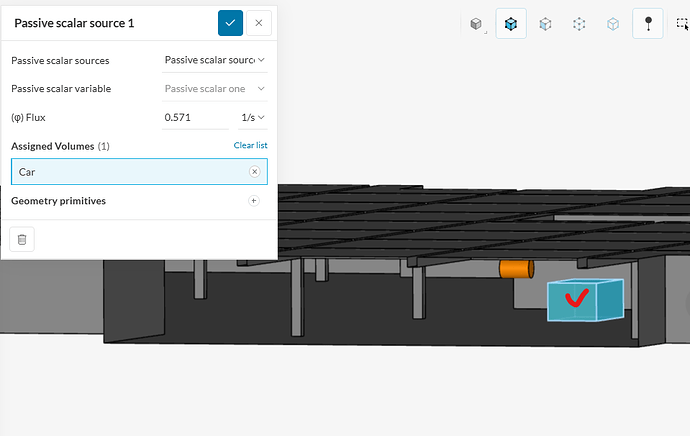This screenshot has width=690, height=436.
Task: Confirm Passive scalar source 1 with checkmark button
Action: click(230, 23)
